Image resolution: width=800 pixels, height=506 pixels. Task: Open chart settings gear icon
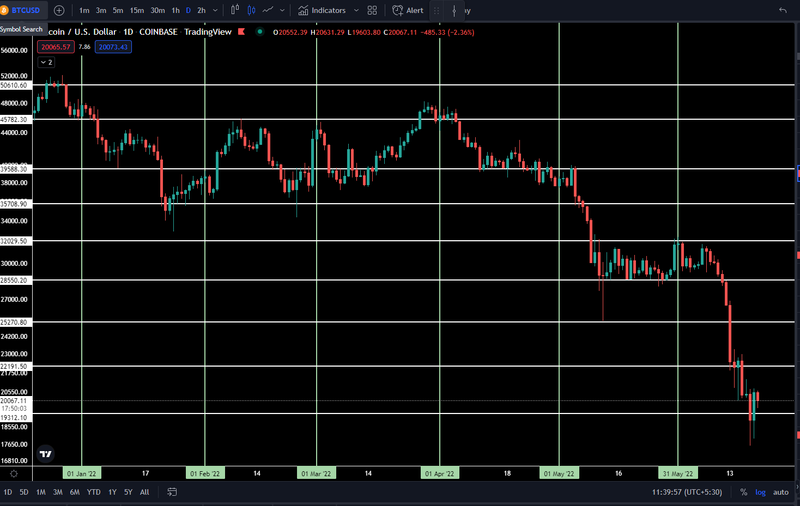[x=14, y=474]
